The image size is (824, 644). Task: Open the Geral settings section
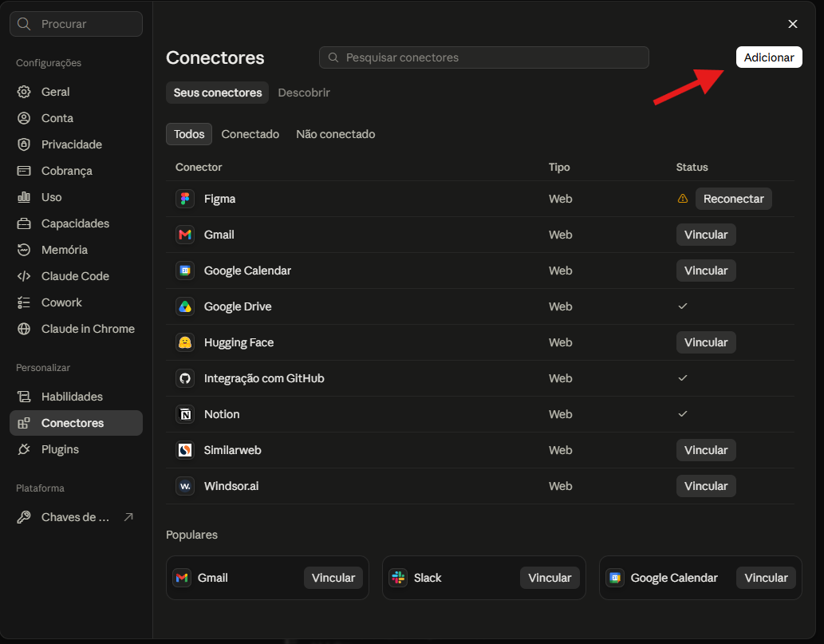77,92
